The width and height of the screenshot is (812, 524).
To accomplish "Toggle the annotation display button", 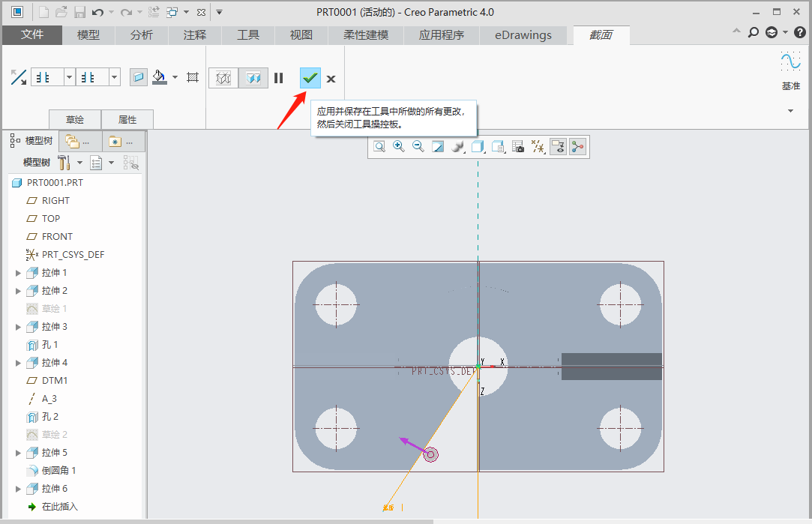I will pyautogui.click(x=559, y=147).
